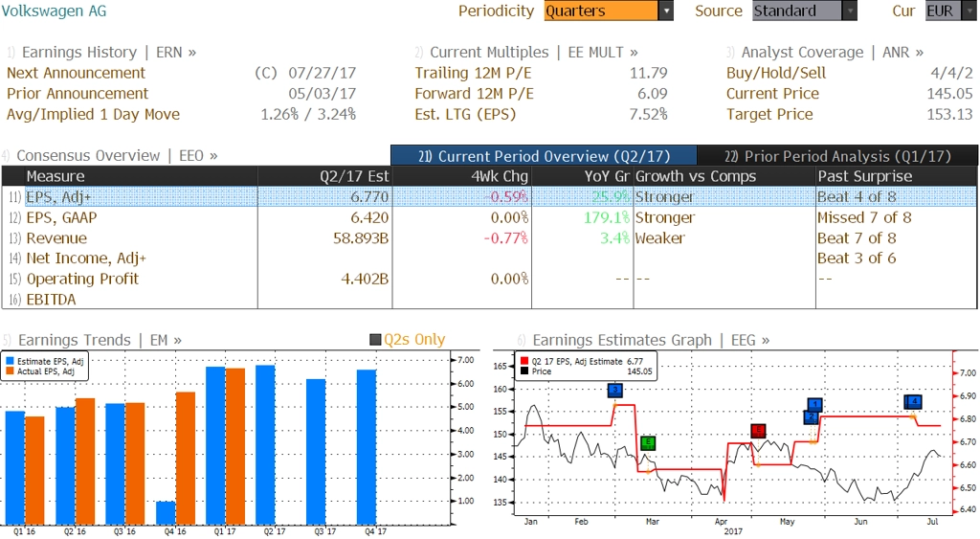Click the Q3 '17 blue estimate bar
The height and width of the screenshot is (539, 980).
(x=316, y=452)
